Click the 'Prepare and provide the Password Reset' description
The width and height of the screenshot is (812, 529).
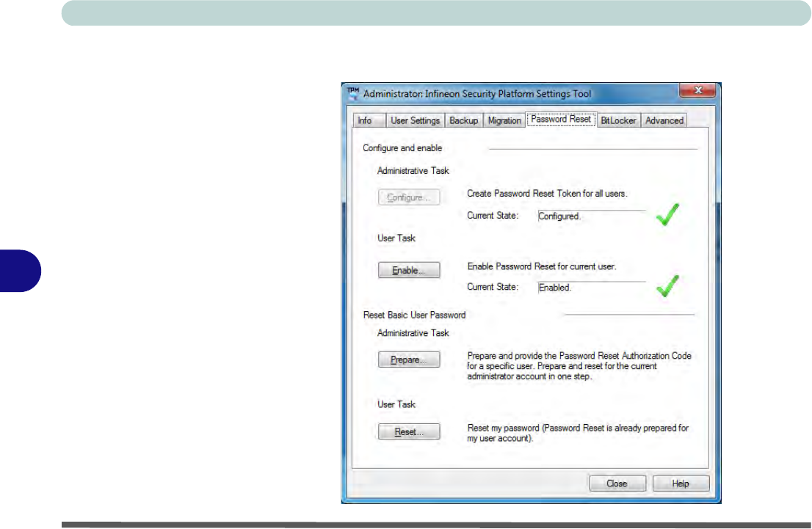coord(579,366)
